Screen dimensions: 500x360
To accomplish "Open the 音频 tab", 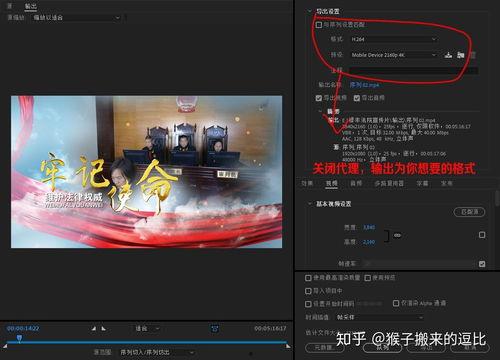I will [x=356, y=183].
